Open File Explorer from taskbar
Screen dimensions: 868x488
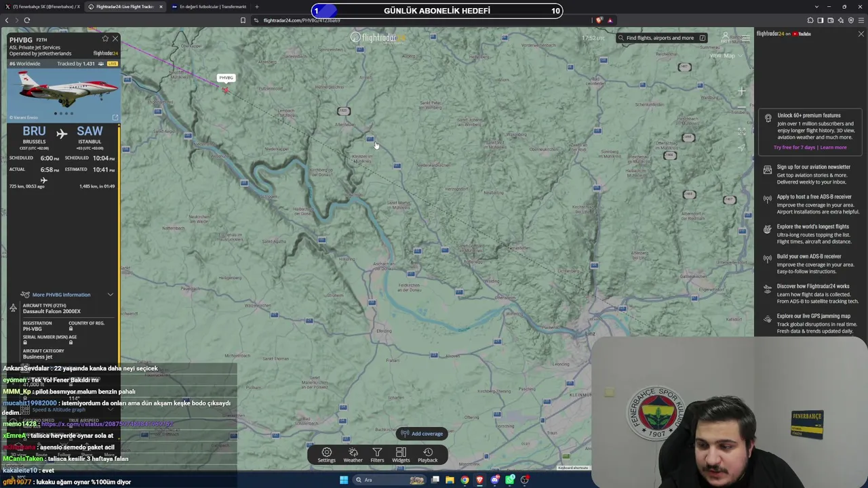tap(450, 480)
